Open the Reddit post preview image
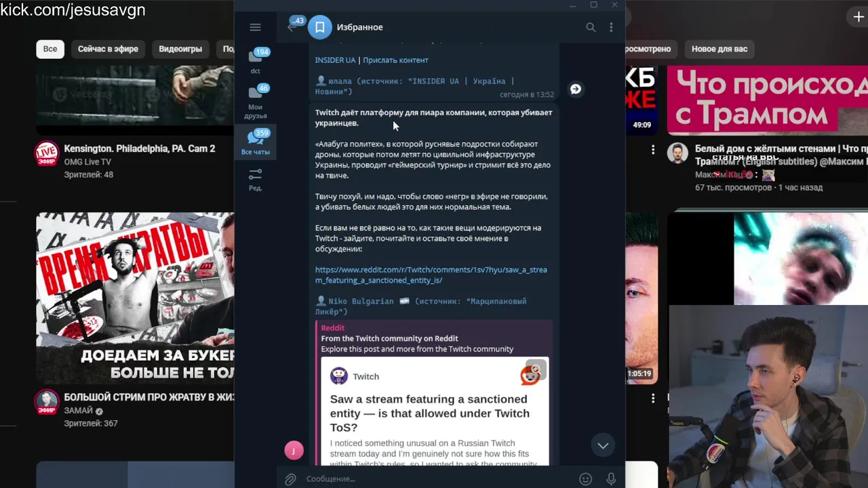The width and height of the screenshot is (868, 488). 435,411
